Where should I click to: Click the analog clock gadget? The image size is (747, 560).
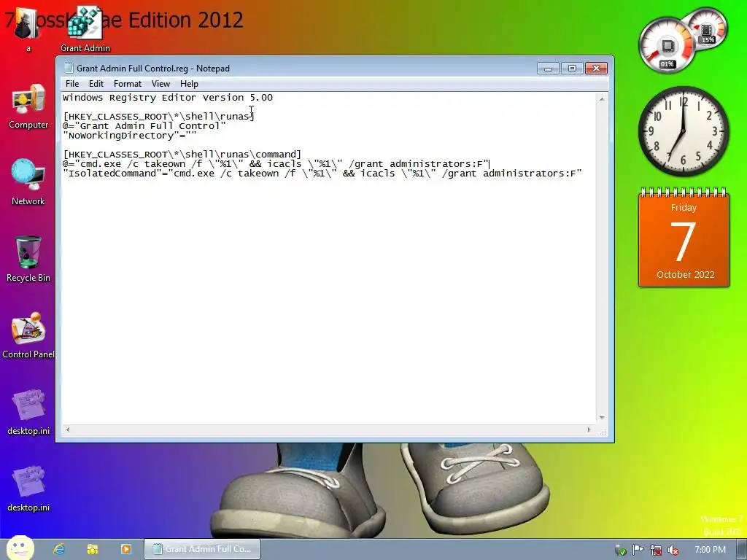pyautogui.click(x=684, y=131)
